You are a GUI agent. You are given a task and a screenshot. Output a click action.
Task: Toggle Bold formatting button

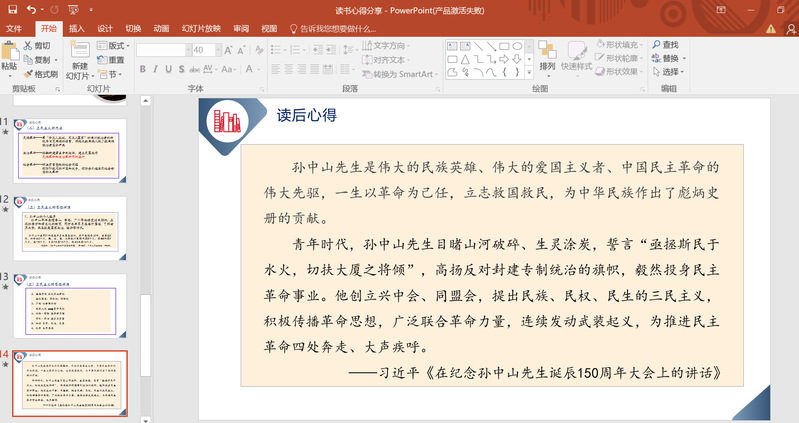142,69
